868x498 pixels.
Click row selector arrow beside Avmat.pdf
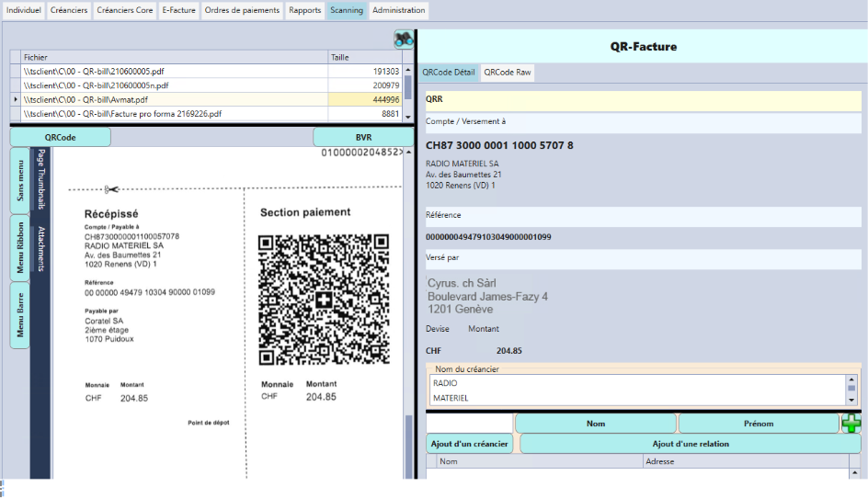click(16, 99)
